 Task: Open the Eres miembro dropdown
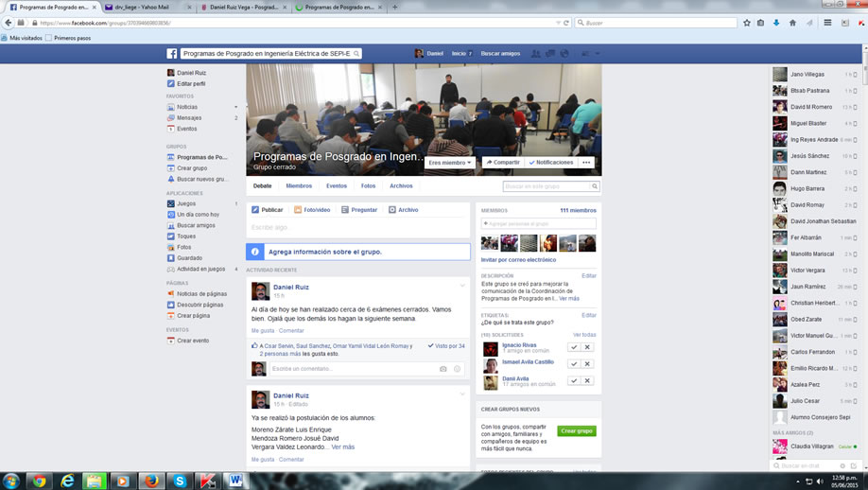[450, 163]
